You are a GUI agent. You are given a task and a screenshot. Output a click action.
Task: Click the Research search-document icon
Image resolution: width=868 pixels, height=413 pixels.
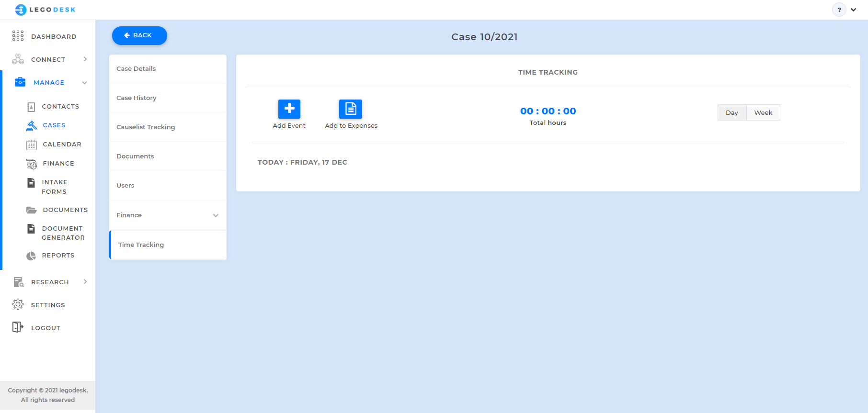pyautogui.click(x=18, y=282)
